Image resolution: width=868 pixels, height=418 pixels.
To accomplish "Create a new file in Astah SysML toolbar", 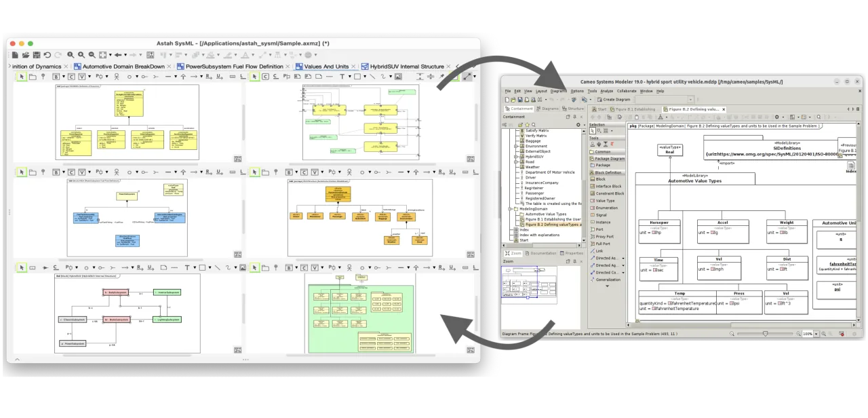I will point(15,55).
